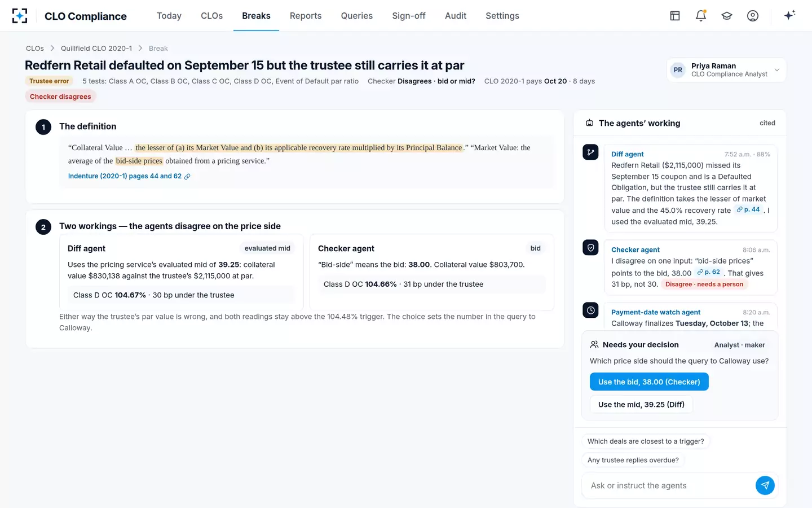
Task: Click the Checker disagrees tag
Action: [60, 97]
